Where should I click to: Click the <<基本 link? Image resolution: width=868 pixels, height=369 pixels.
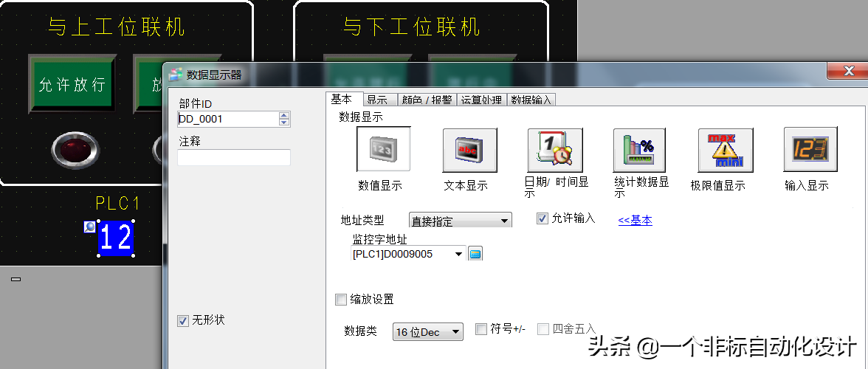point(635,220)
